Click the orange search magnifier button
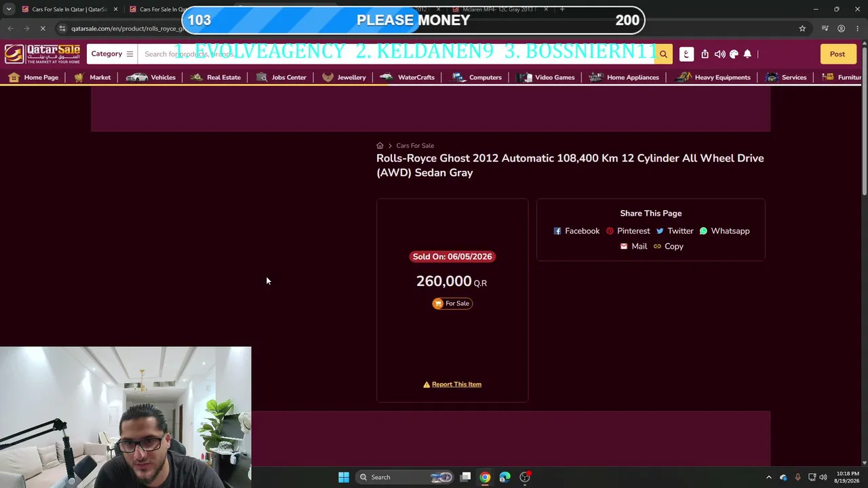The width and height of the screenshot is (868, 488). point(663,54)
